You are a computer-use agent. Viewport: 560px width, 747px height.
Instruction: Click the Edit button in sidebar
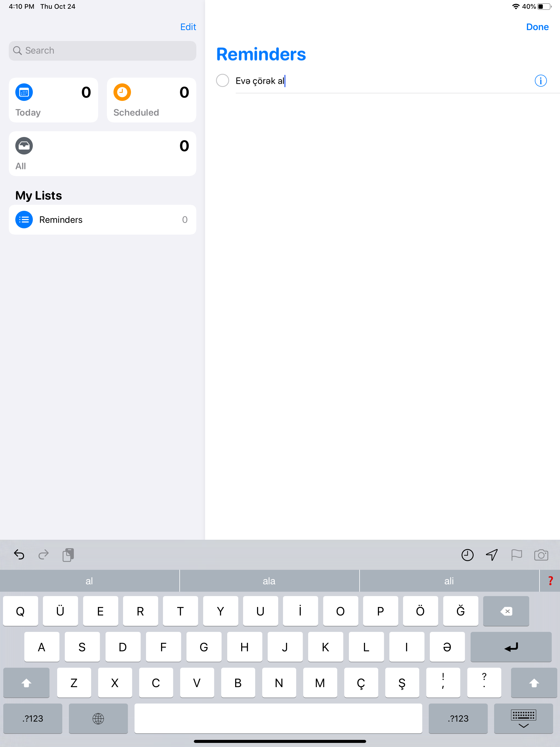click(188, 27)
